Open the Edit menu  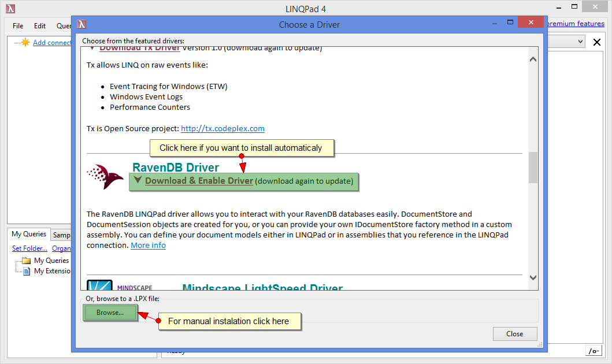[40, 26]
